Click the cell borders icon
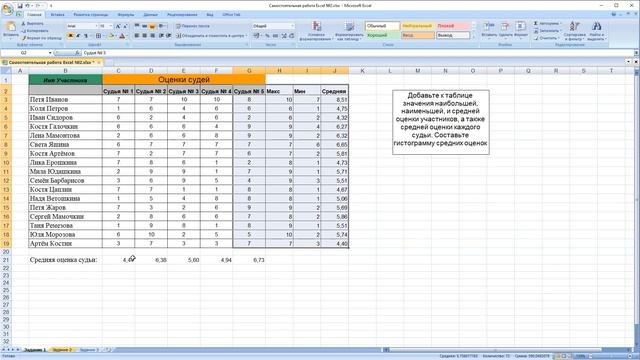 coord(98,36)
